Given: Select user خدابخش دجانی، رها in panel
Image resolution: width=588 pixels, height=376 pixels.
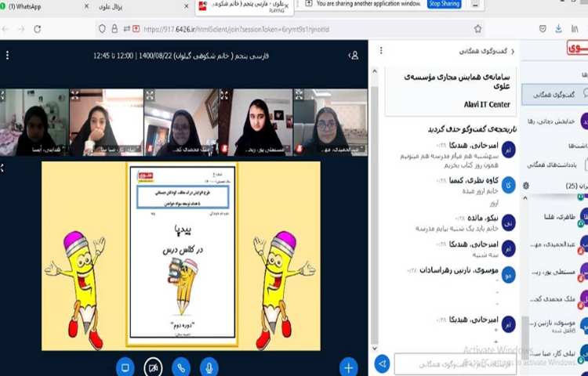Looking at the screenshot, I should coord(557,121).
